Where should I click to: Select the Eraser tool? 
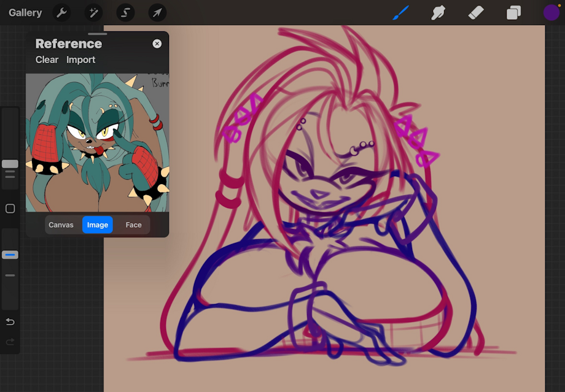pyautogui.click(x=476, y=12)
